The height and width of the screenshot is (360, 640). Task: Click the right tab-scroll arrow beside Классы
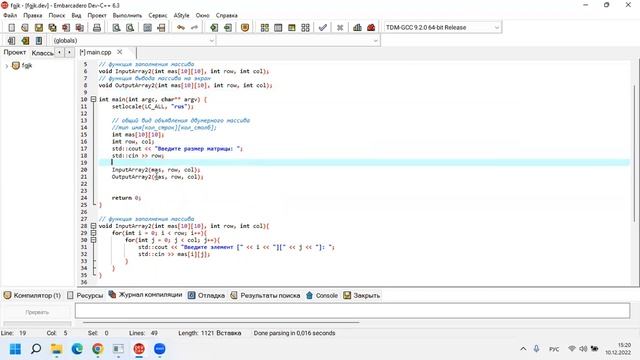pyautogui.click(x=69, y=52)
